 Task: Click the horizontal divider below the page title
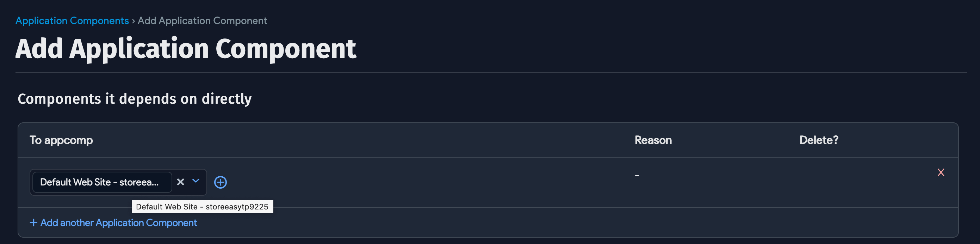click(491, 73)
